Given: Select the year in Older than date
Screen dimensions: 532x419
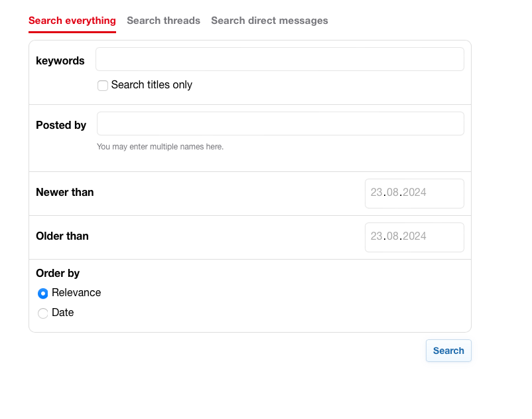Looking at the screenshot, I should click(415, 236).
